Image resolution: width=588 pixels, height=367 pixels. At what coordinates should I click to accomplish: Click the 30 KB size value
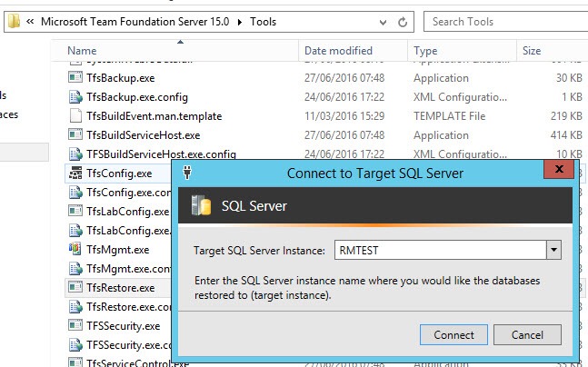(569, 78)
